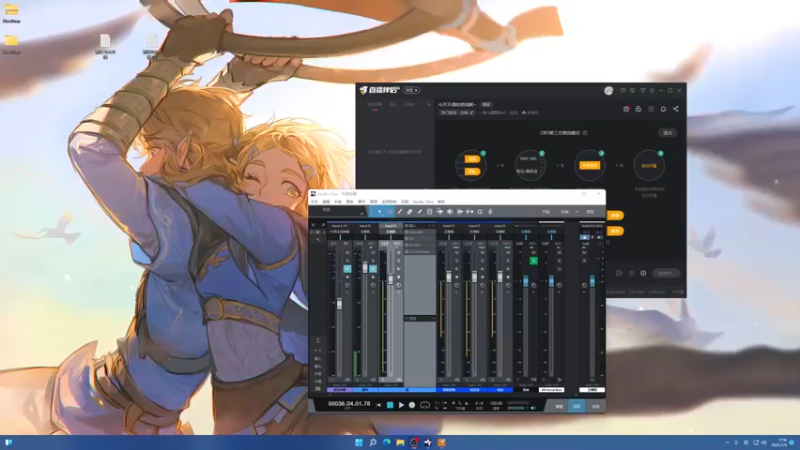Switch to the Edit tab left of Mix
The height and width of the screenshot is (450, 800).
pyautogui.click(x=559, y=407)
